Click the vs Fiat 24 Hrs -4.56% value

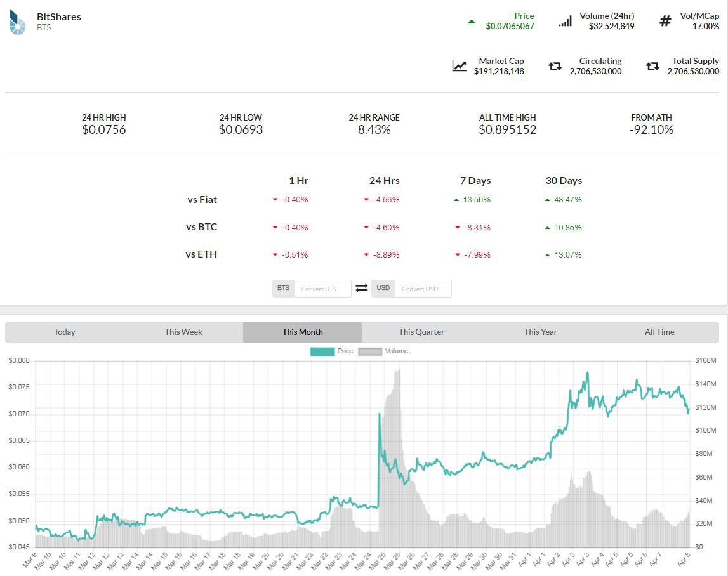[x=386, y=200]
